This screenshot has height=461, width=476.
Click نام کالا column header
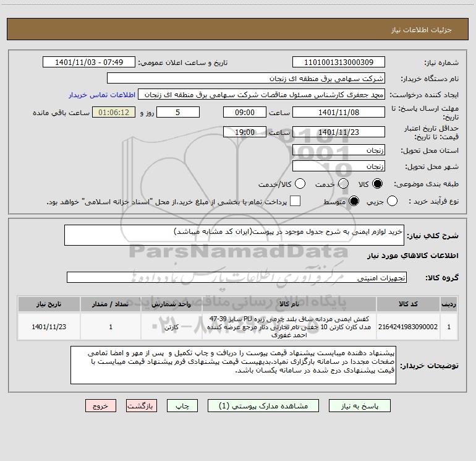pyautogui.click(x=289, y=304)
